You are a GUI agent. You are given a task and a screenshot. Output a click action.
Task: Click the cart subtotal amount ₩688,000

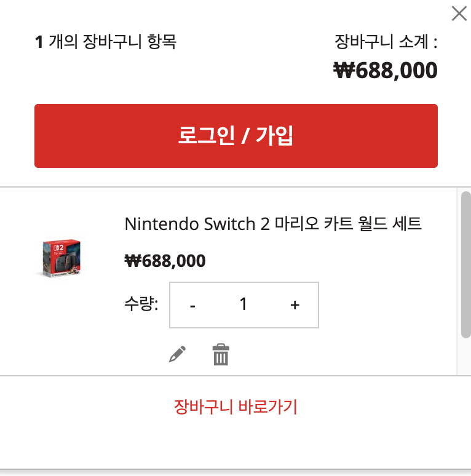point(385,71)
